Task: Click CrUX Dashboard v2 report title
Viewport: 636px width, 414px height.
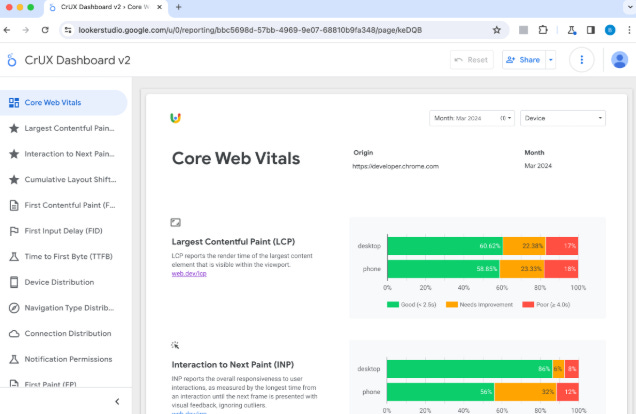Action: [77, 60]
